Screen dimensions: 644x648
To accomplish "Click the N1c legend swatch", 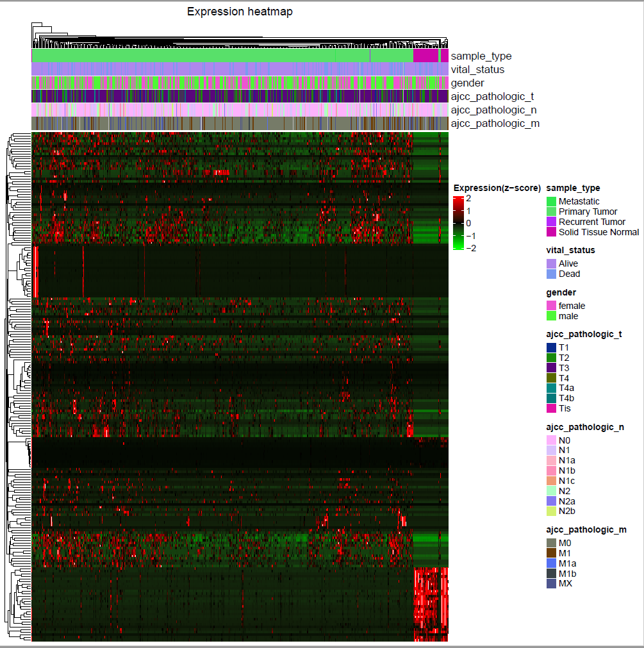I will point(551,481).
